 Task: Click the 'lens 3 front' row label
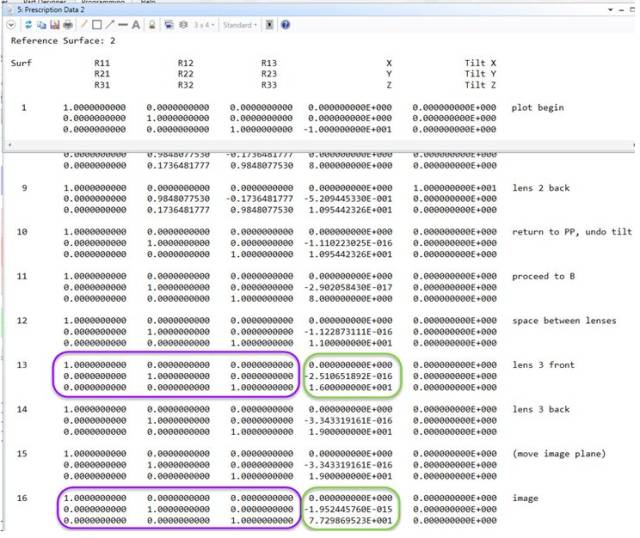point(543,365)
